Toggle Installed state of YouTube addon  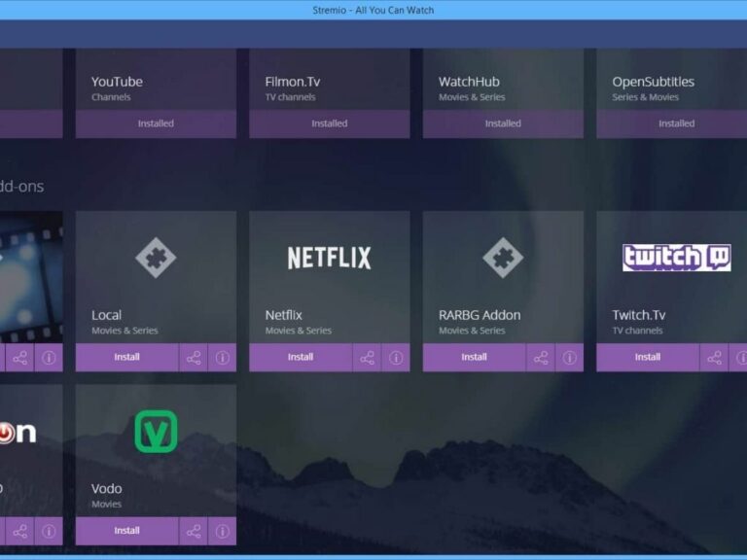point(156,123)
